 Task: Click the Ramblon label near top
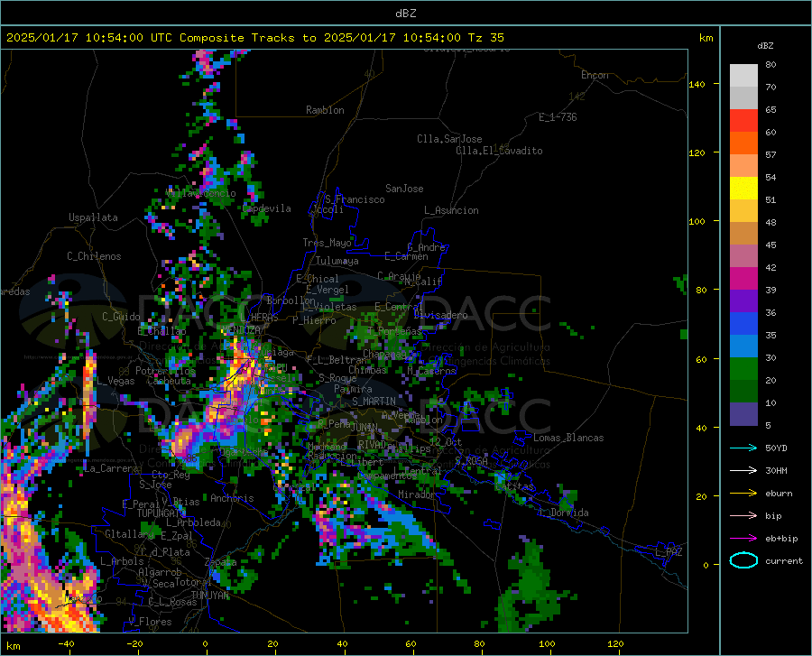[325, 110]
